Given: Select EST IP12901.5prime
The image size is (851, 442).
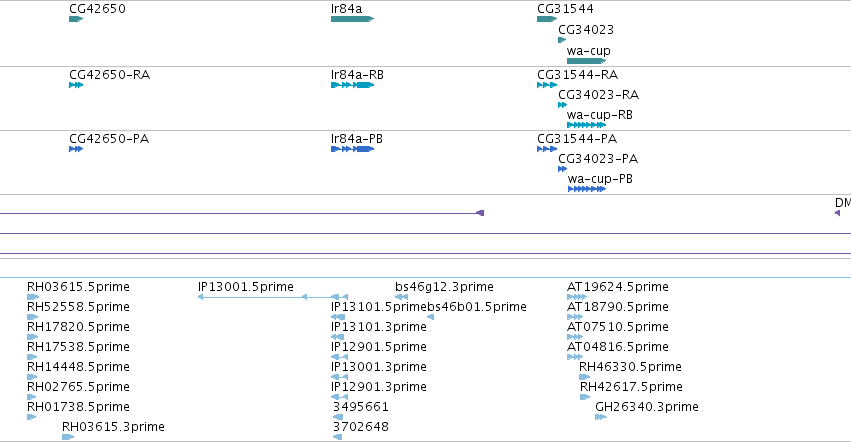Looking at the screenshot, I should click(x=378, y=346).
